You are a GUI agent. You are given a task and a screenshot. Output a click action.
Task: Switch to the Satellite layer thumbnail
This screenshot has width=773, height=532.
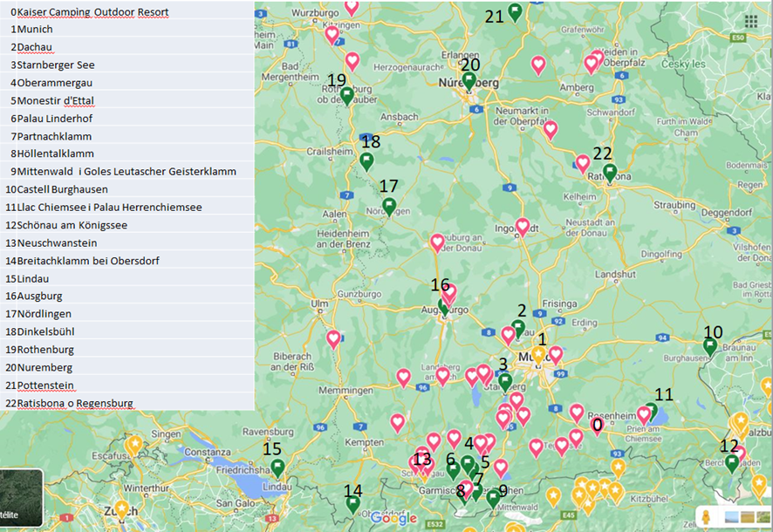click(21, 499)
